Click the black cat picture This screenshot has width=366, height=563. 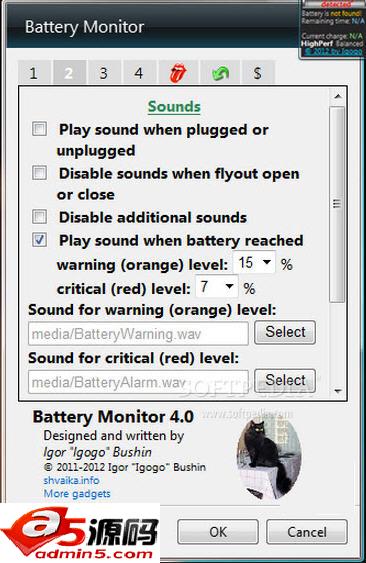coord(269,457)
